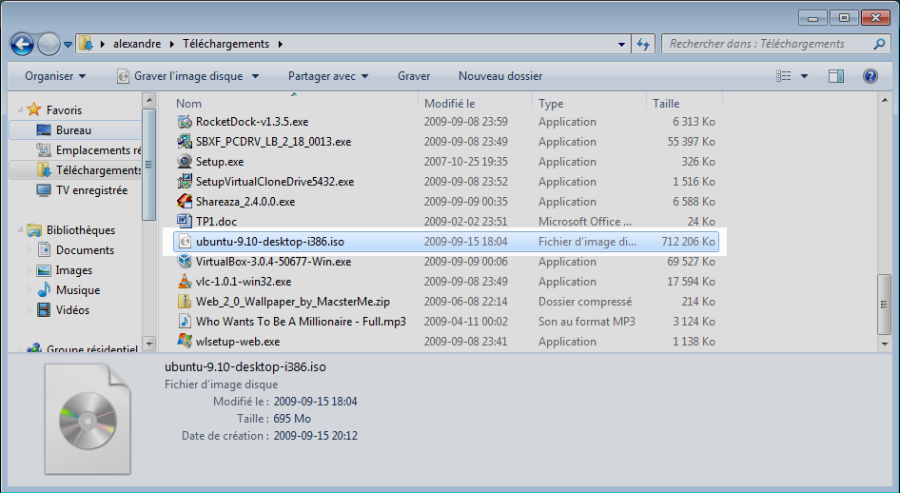Click the Who Wants To Be A Millionaire mp3 icon
Viewport: 900px width, 493px height.
(x=184, y=321)
